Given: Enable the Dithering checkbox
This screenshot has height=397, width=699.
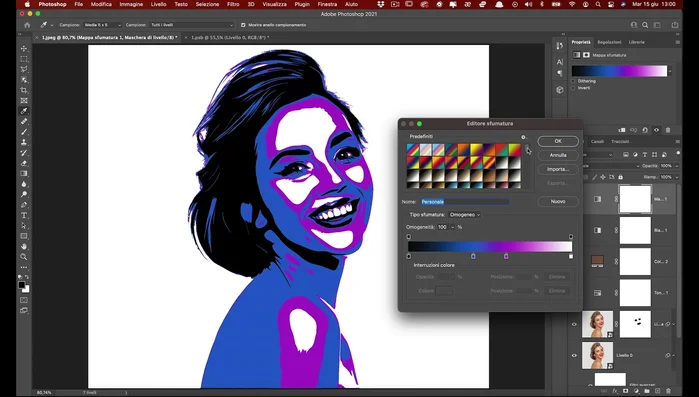Looking at the screenshot, I should click(x=573, y=81).
